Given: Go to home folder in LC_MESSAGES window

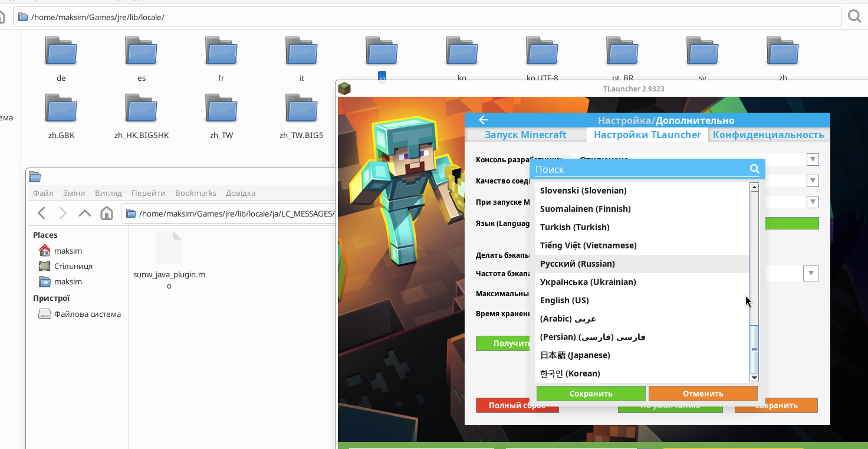Looking at the screenshot, I should pos(107,213).
